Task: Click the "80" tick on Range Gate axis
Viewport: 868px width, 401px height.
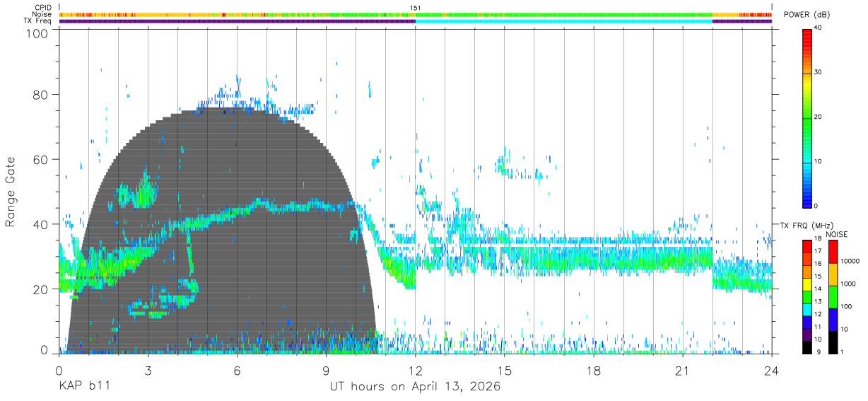Action: coord(41,95)
